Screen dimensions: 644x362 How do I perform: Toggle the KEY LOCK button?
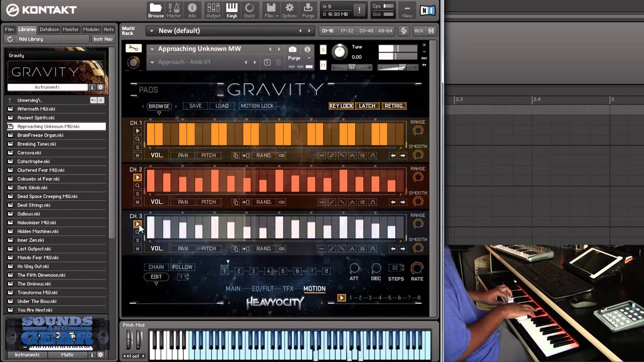(341, 106)
